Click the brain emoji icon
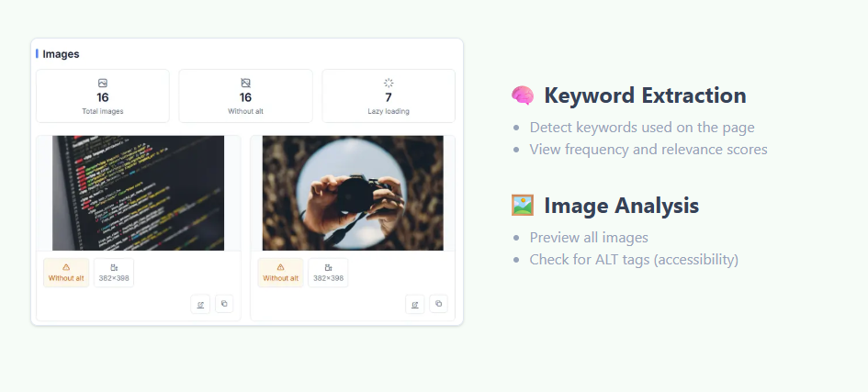The image size is (868, 392). pos(523,95)
